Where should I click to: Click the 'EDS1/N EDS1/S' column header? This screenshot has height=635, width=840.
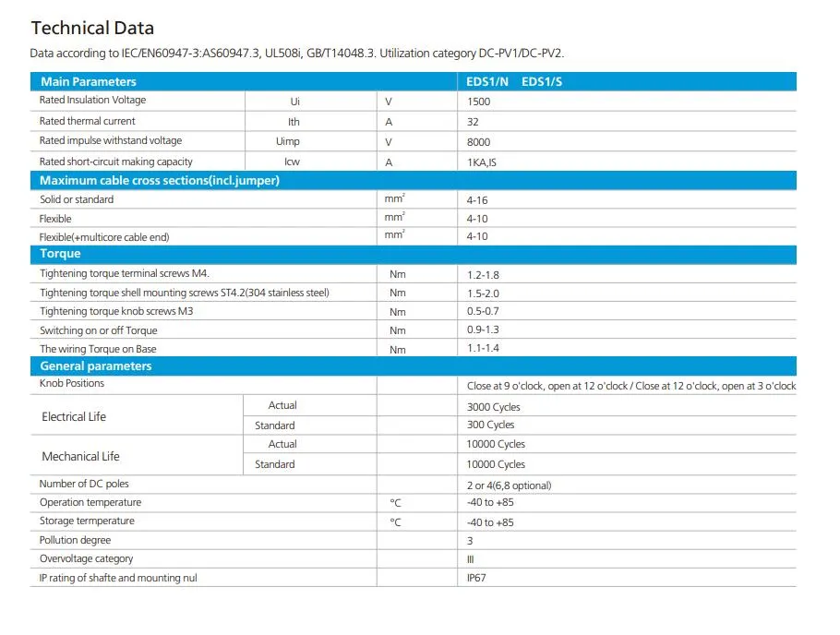click(514, 81)
